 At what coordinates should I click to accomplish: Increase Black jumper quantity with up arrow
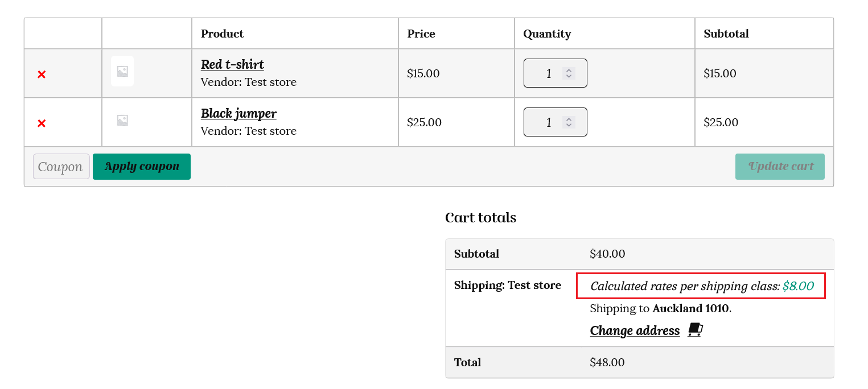(569, 119)
